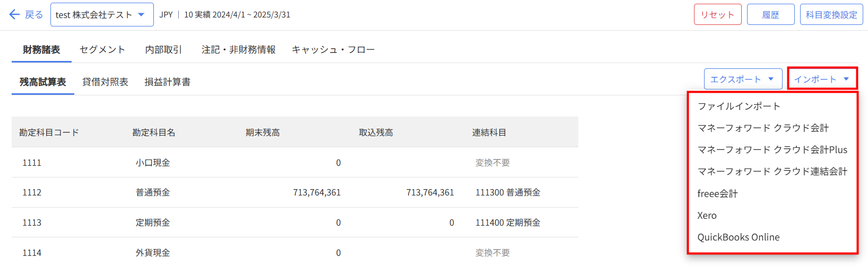Open 科目変換設定 settings
The height and width of the screenshot is (267, 868).
coord(831,15)
